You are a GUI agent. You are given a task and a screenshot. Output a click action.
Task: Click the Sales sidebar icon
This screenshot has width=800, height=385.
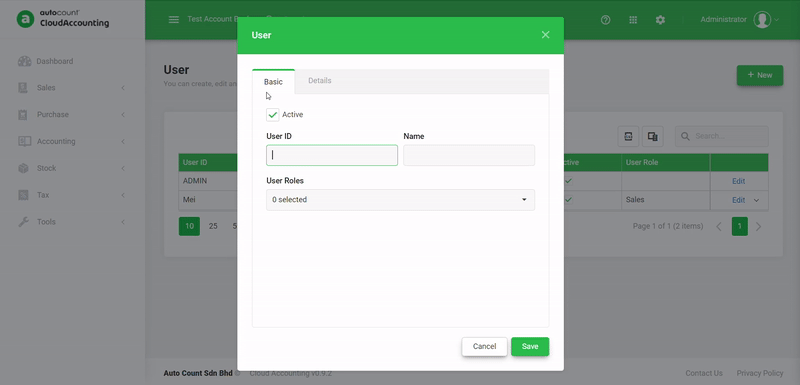(x=23, y=88)
